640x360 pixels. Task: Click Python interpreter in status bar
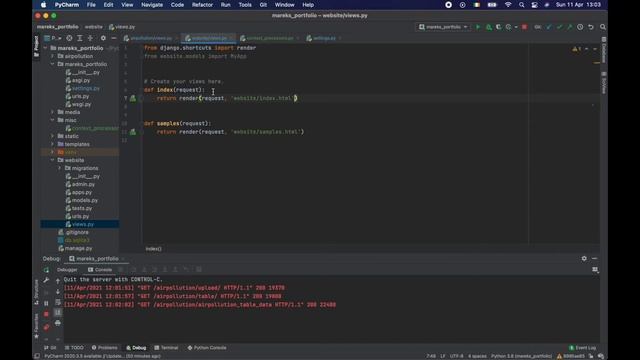pyautogui.click(x=521, y=356)
